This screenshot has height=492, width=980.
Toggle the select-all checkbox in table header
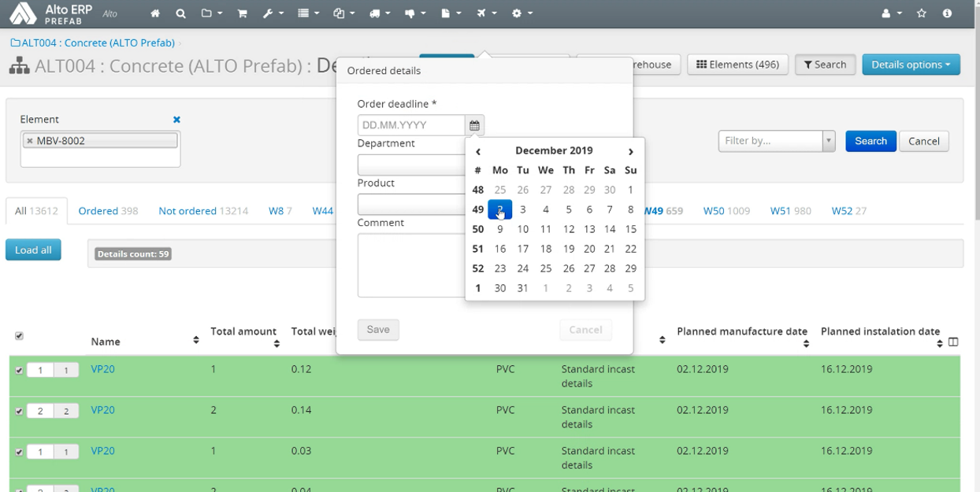point(19,336)
